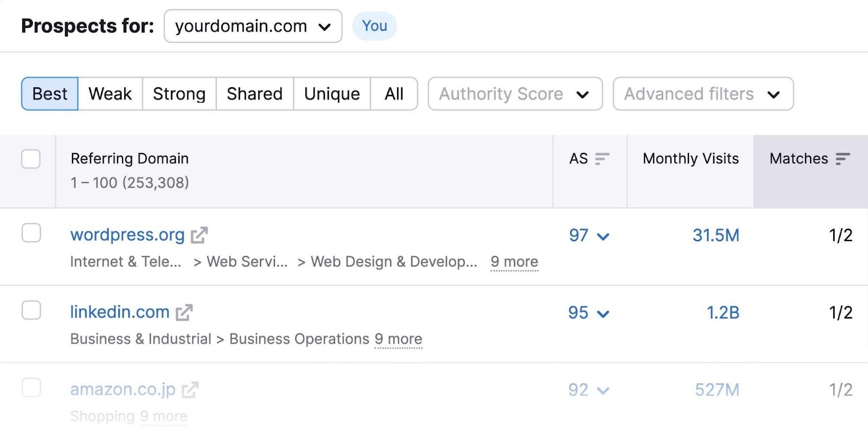Check the linkedin.com row checkbox
This screenshot has width=868, height=439.
pos(31,310)
